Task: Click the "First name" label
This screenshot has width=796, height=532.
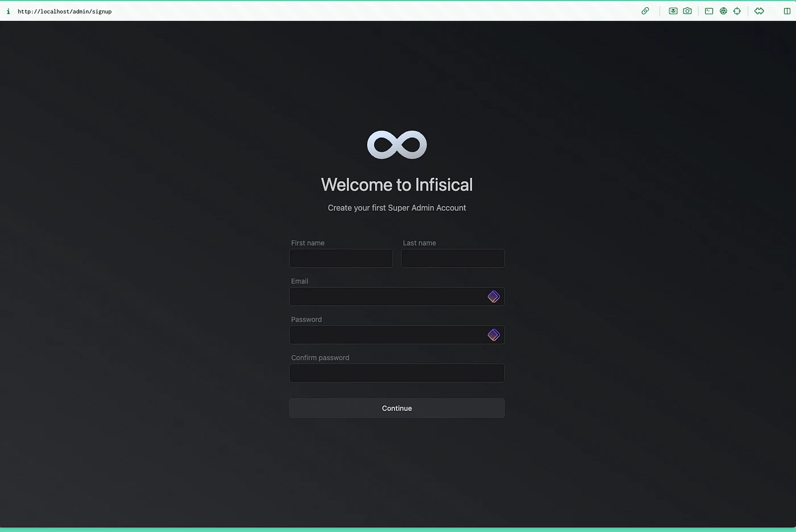Action: (308, 243)
